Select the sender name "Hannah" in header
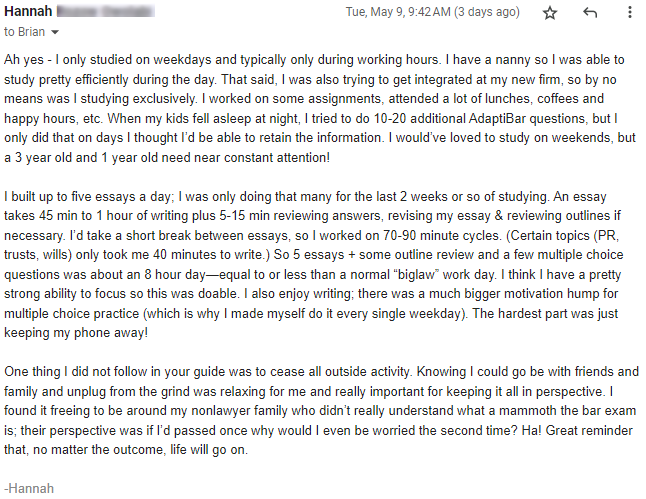646x499 pixels. (28, 12)
